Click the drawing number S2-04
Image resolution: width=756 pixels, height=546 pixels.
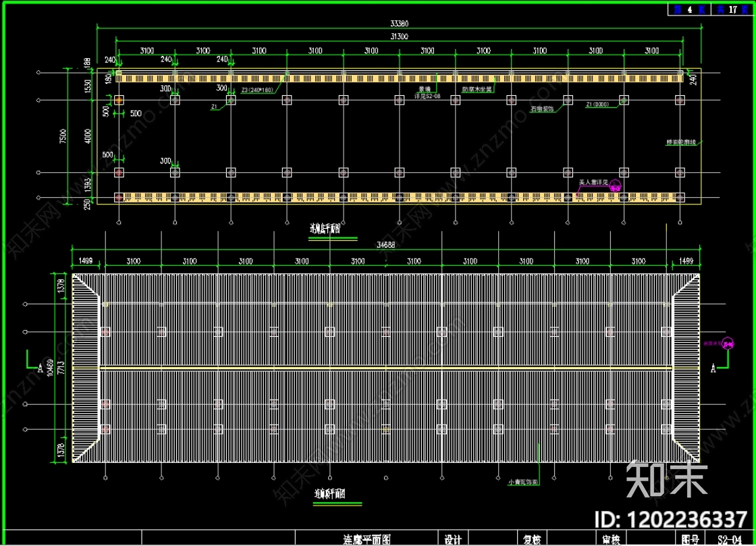(730, 540)
